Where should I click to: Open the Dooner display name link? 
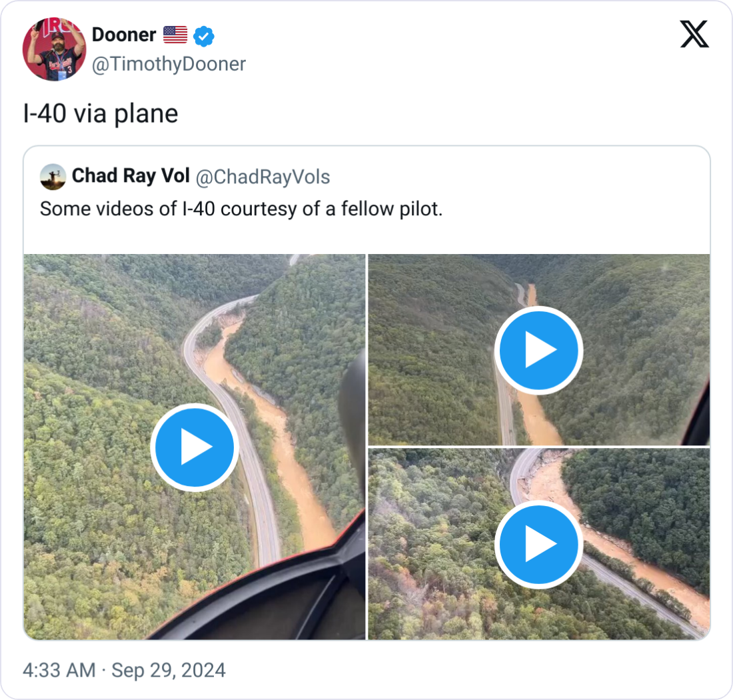point(123,35)
